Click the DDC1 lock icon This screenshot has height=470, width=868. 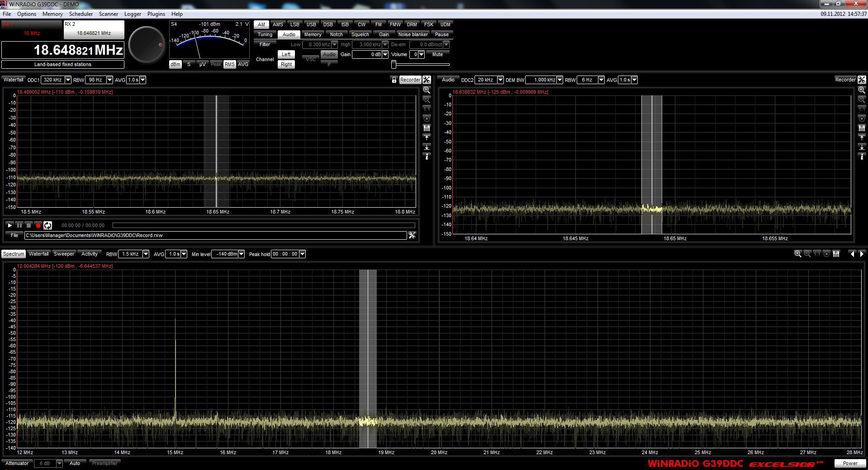pyautogui.click(x=394, y=80)
